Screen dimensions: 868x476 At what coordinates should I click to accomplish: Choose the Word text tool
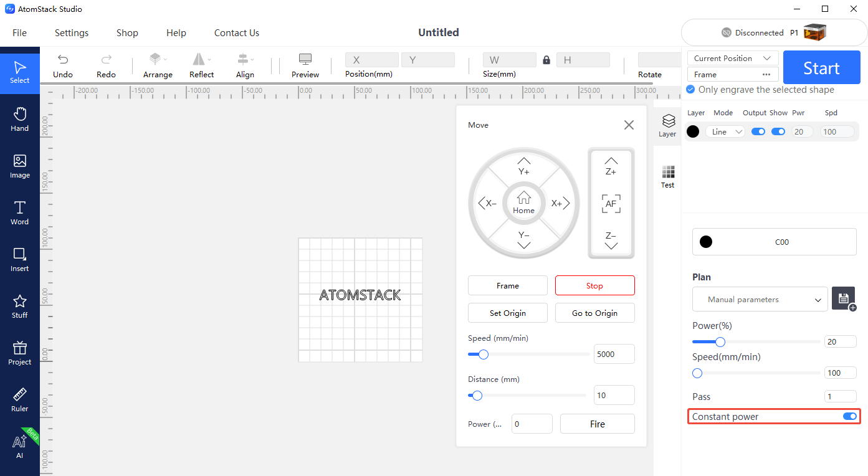pyautogui.click(x=20, y=212)
